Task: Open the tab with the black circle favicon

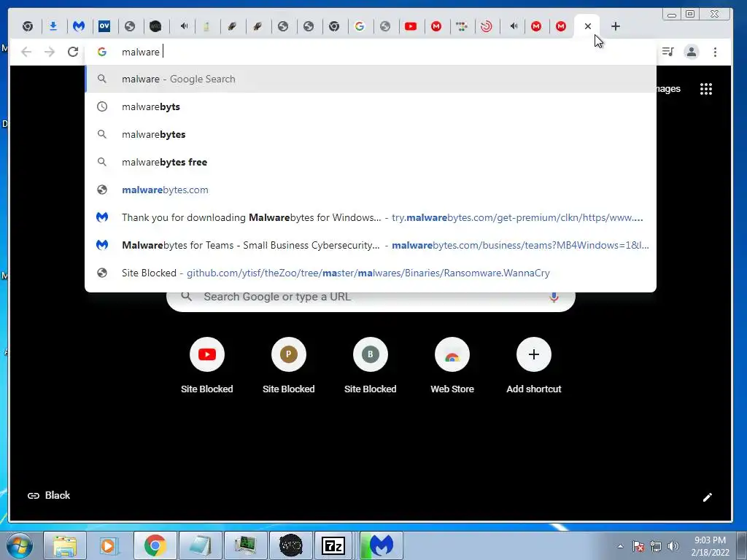Action: tap(155, 26)
